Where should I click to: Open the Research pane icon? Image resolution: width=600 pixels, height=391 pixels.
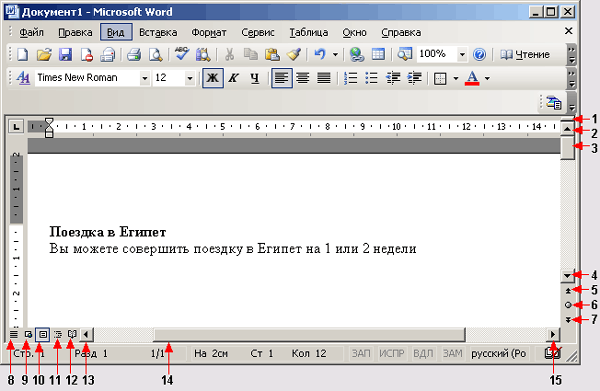tap(203, 55)
